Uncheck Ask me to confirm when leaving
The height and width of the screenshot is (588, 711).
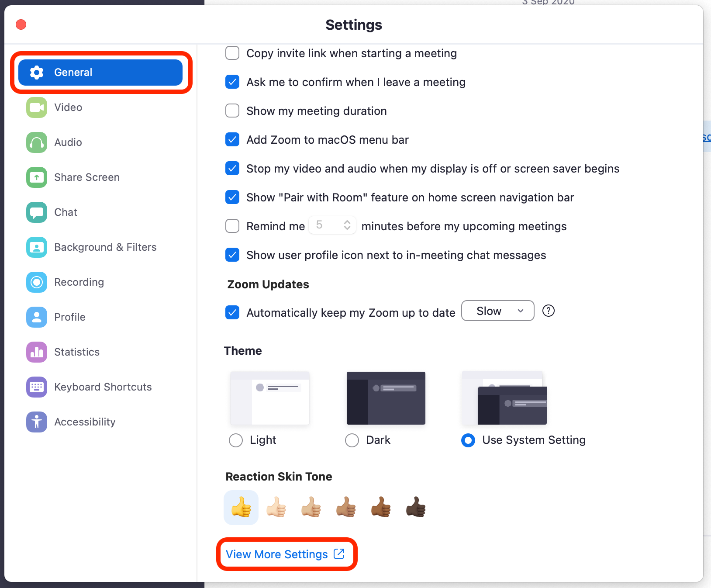pos(232,82)
